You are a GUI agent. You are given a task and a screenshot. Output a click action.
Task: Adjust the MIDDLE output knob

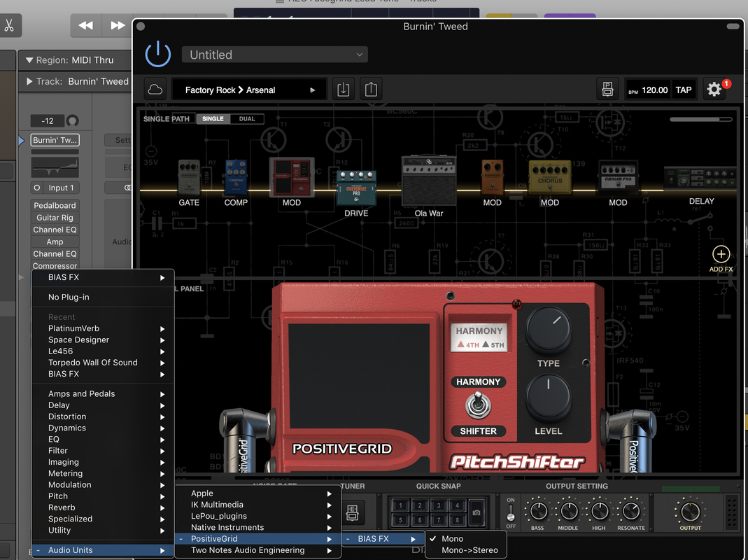click(567, 511)
